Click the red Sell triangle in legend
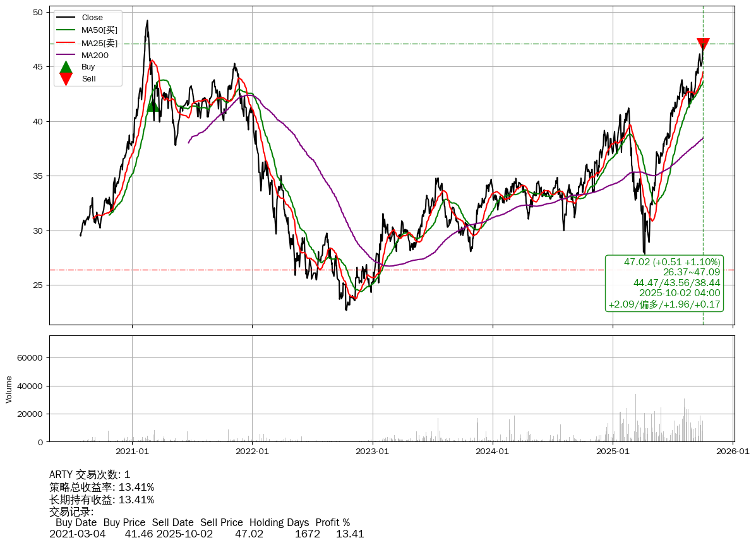 coord(66,79)
